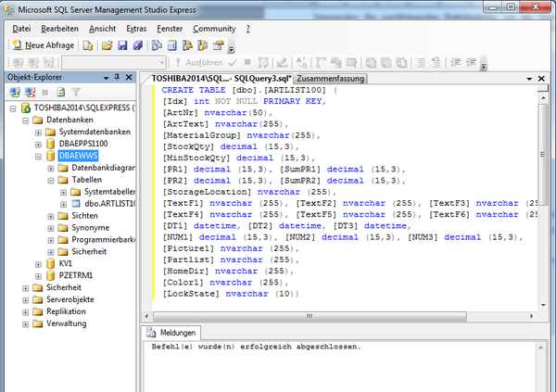Collapse the DBAEWWS database node
The width and height of the screenshot is (556, 392).
[38, 157]
